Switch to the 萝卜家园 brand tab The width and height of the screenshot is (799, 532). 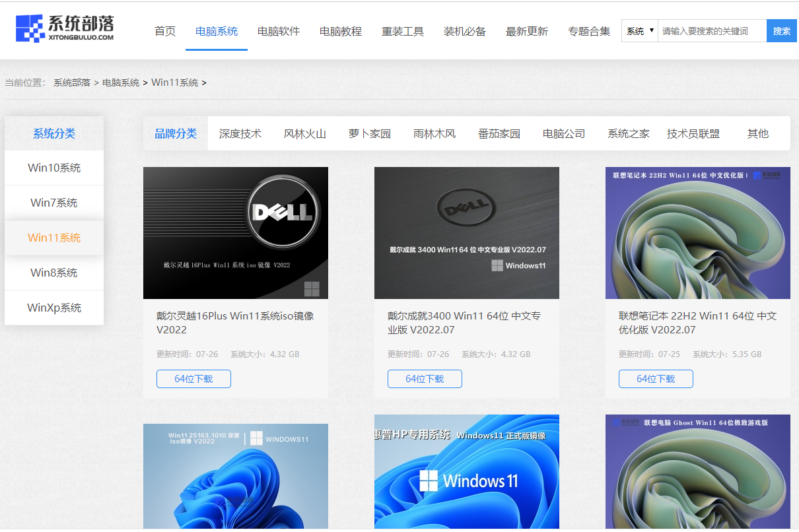click(369, 133)
